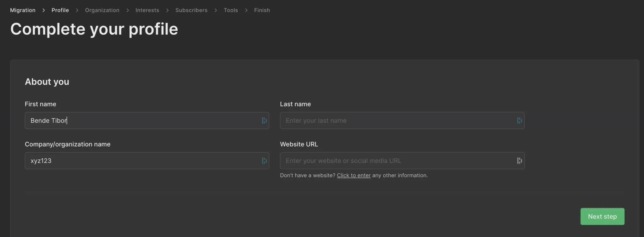Select the Profile breadcrumb step

point(60,10)
